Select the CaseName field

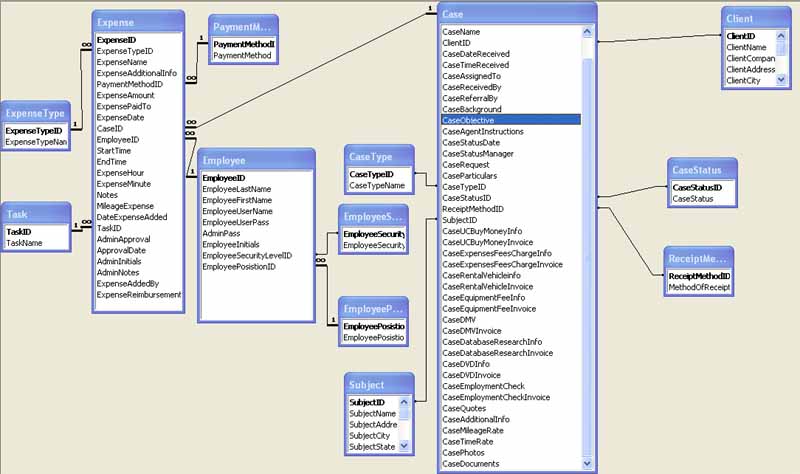tap(461, 32)
